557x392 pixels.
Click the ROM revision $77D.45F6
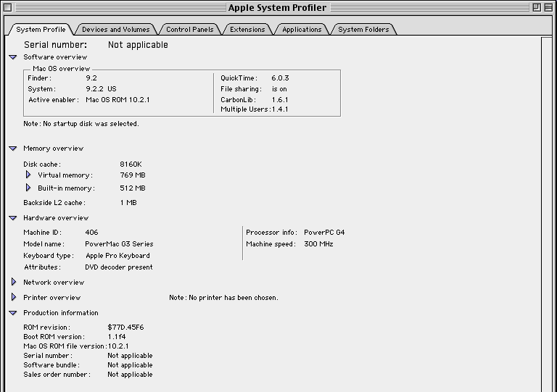click(x=125, y=328)
